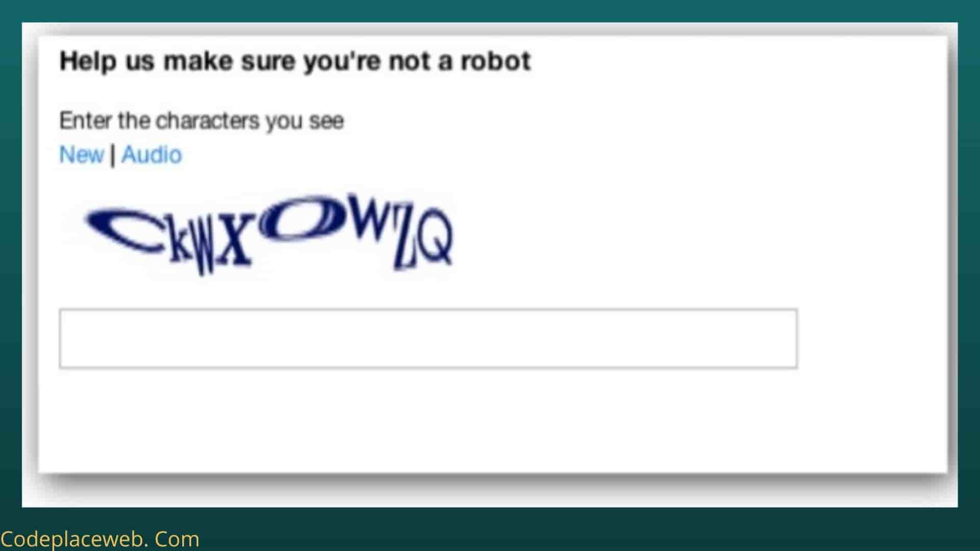Click the narrow W following the k
The width and height of the screenshot is (980, 551).
pyautogui.click(x=206, y=249)
